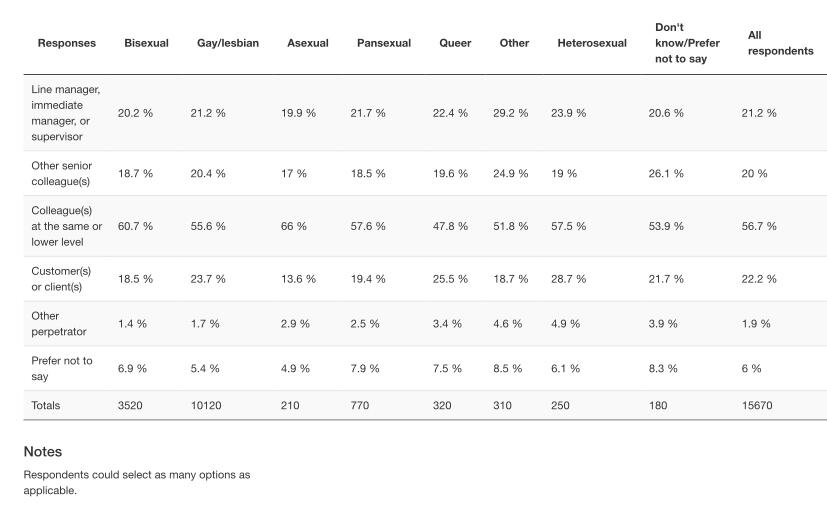
Task: Select the Pansexual column header
Action: 384,43
